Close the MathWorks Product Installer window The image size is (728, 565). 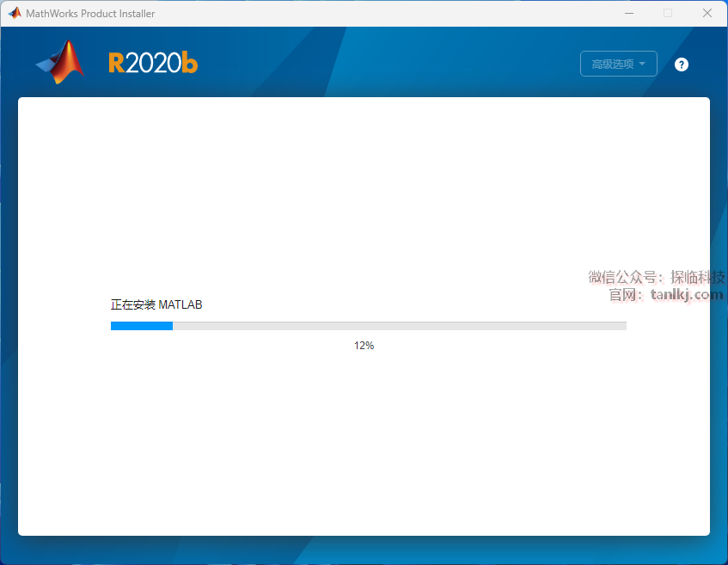pos(707,13)
